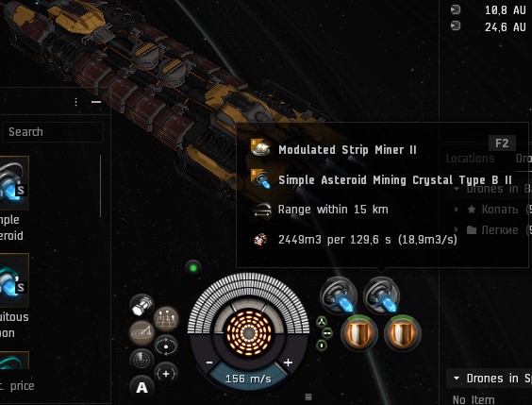Toggle the first shield hardener module

pos(359,333)
